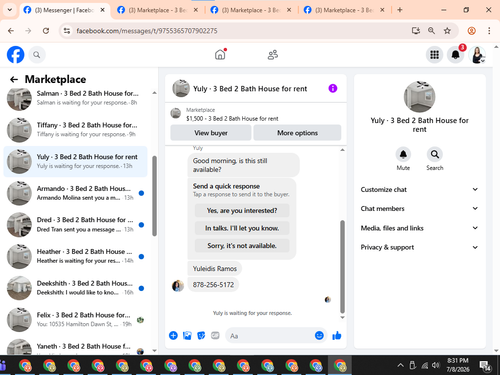Open Felix conversation in list

coord(76,319)
